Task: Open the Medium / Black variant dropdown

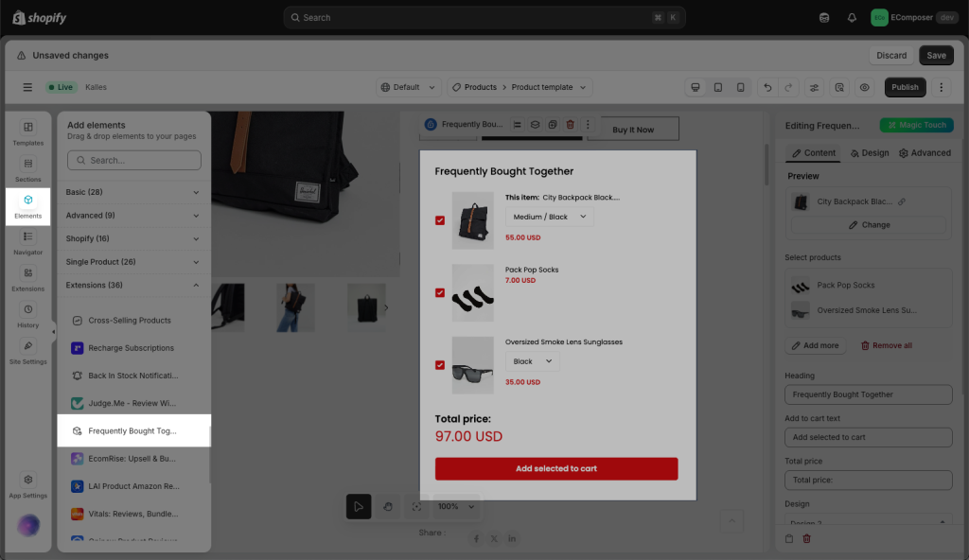Action: [x=550, y=217]
